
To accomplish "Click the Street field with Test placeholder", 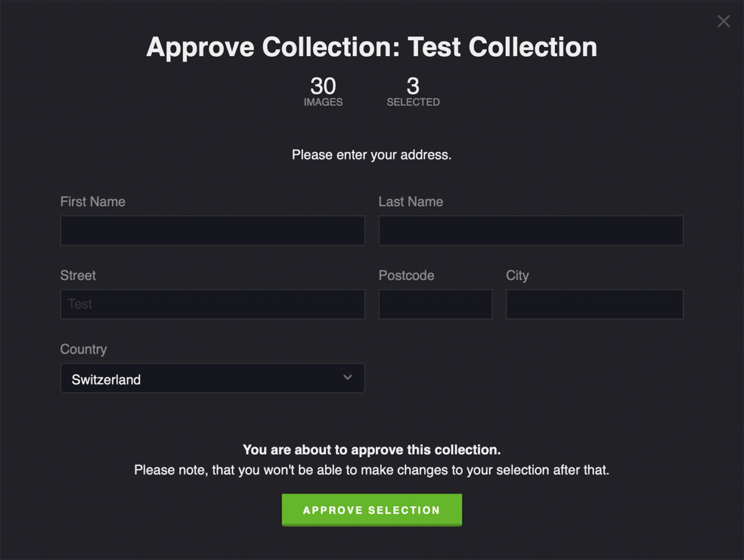I will [213, 304].
